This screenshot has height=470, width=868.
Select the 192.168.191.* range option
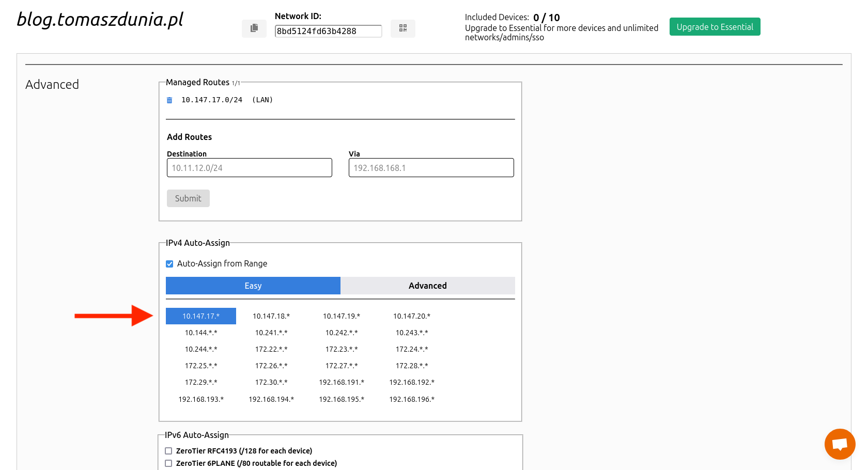click(342, 382)
